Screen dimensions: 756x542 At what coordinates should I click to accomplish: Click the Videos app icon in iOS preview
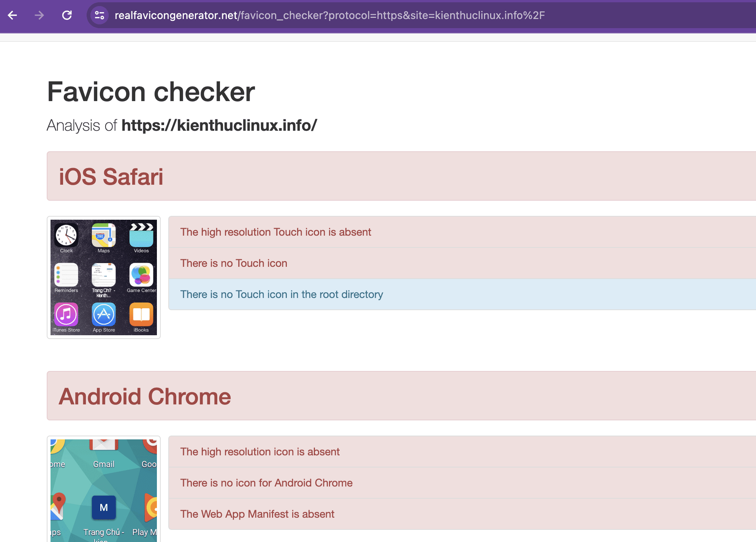141,235
